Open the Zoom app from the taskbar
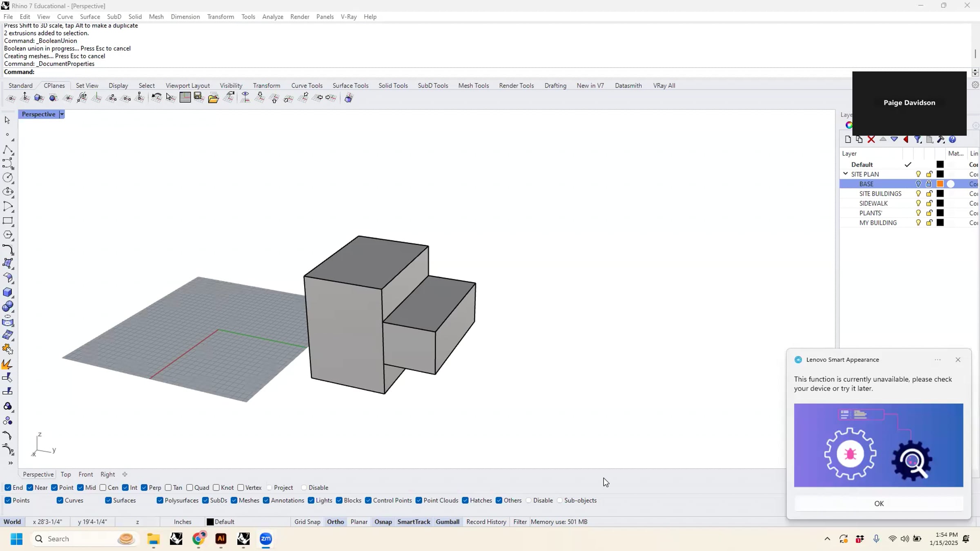 266,540
